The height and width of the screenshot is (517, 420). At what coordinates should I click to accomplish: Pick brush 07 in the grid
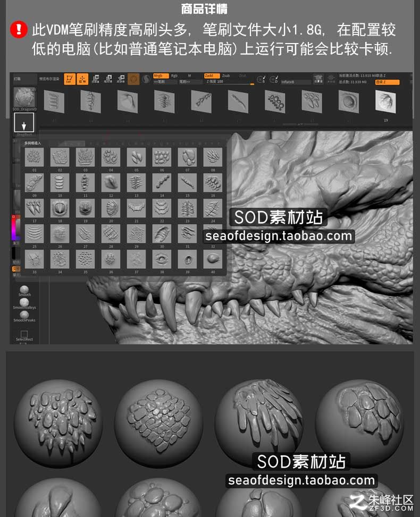click(x=187, y=157)
